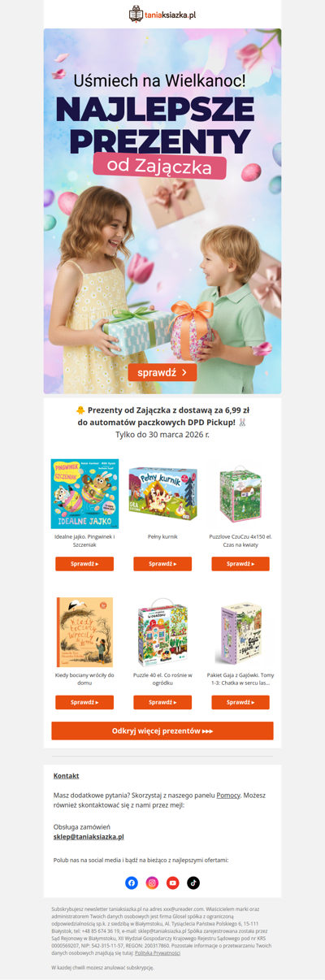
Task: Click 'Sprawdź' under Puzzlove CzuCzu puzzle
Action: [240, 564]
